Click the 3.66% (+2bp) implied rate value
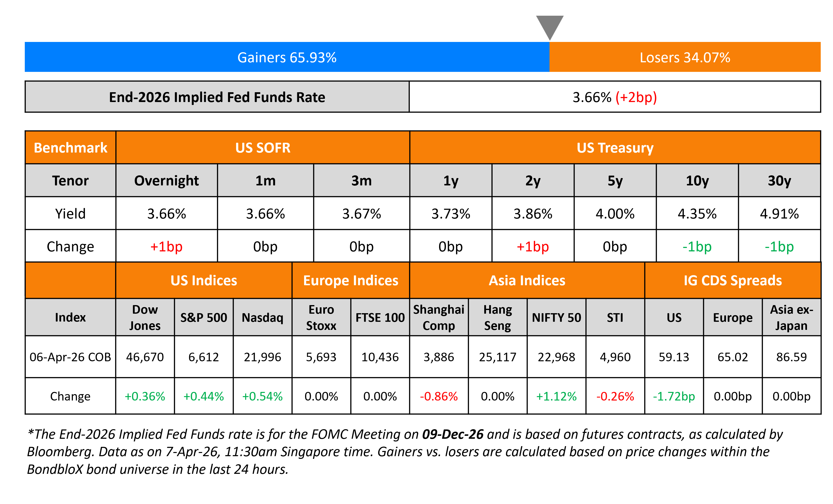This screenshot has width=833, height=504. (x=614, y=97)
